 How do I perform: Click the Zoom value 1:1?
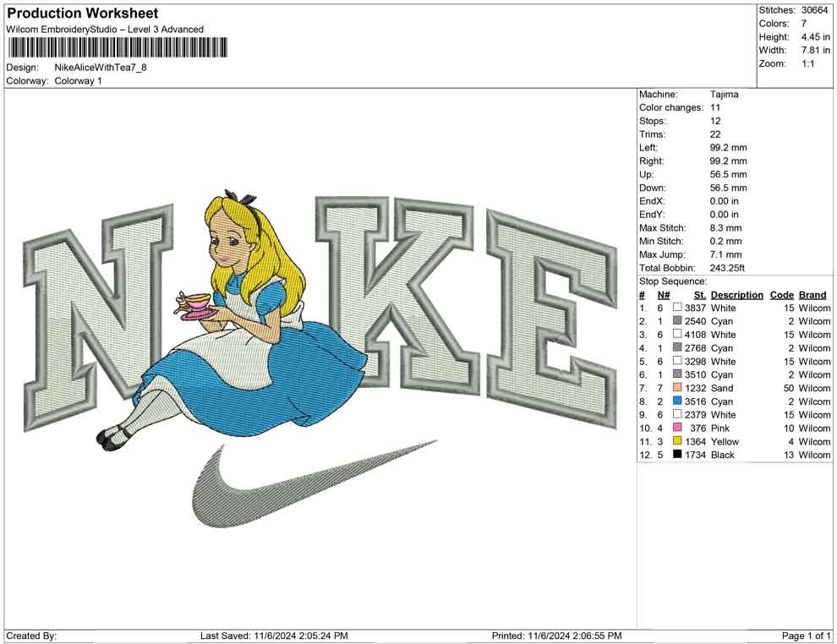pyautogui.click(x=807, y=63)
